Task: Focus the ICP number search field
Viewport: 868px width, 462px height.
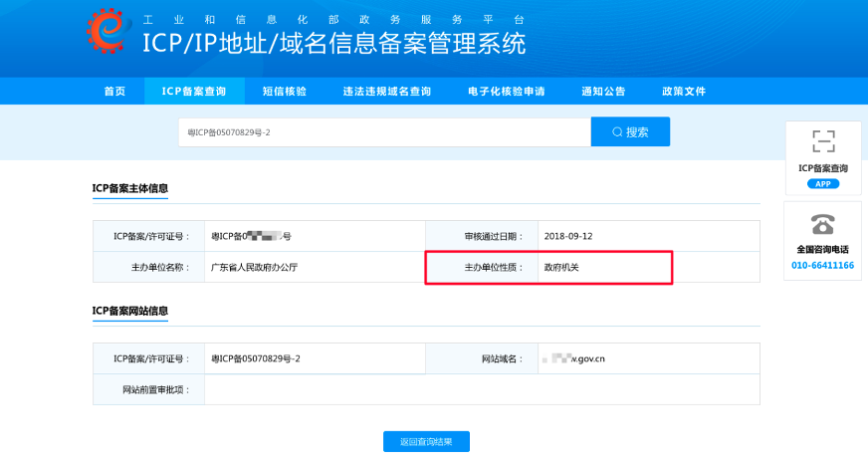Action: click(383, 131)
